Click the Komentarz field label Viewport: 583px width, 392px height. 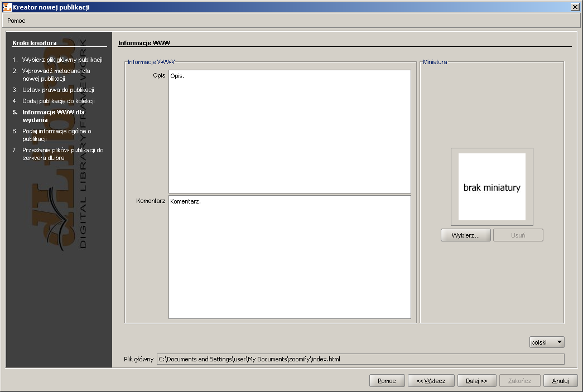click(x=151, y=201)
